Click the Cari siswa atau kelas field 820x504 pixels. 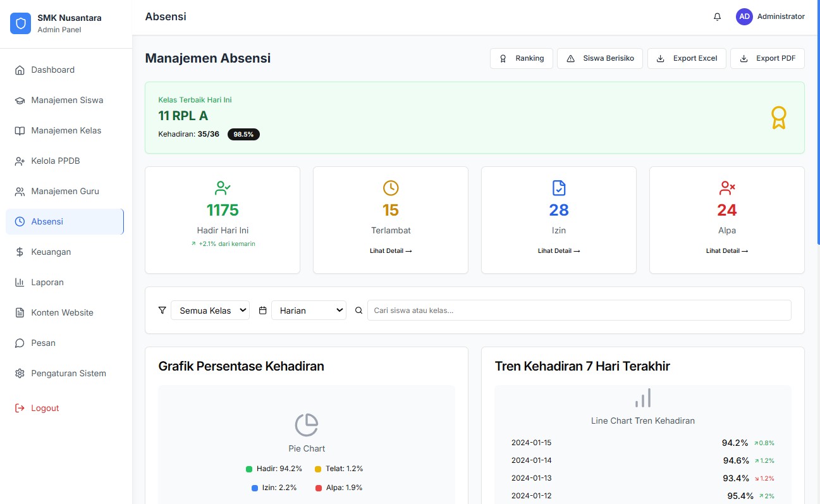coord(578,310)
